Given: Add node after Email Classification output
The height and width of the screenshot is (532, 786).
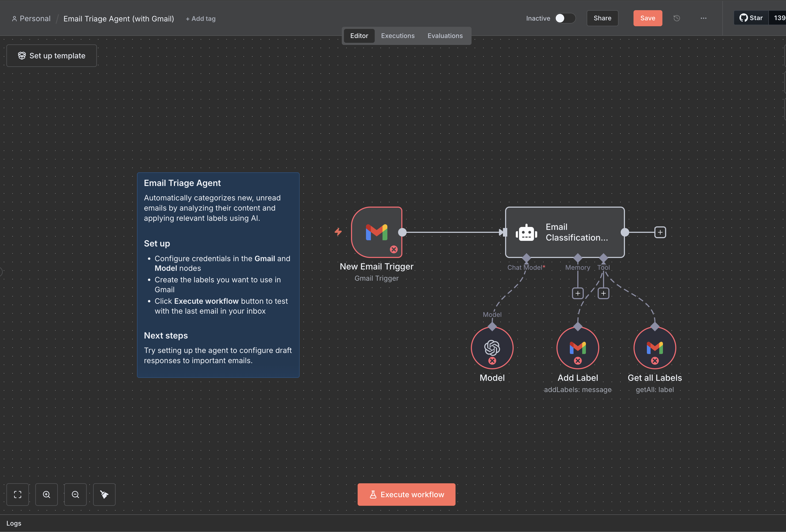Looking at the screenshot, I should click(660, 232).
